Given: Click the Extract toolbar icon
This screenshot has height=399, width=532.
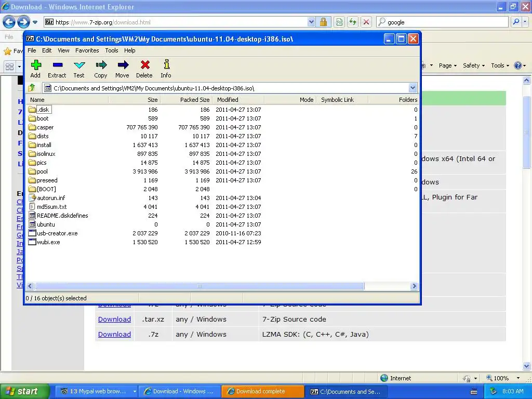Looking at the screenshot, I should pyautogui.click(x=57, y=64).
